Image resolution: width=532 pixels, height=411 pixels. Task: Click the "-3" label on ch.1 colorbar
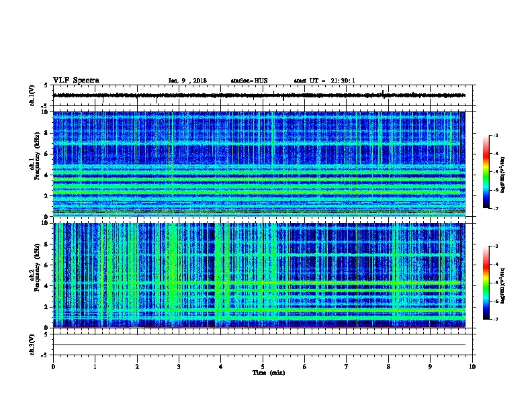495,135
